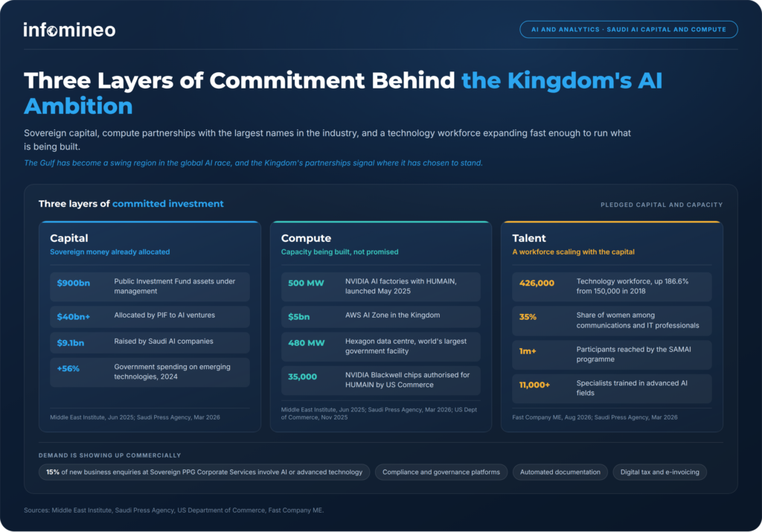This screenshot has height=532, width=762.
Task: Click the 'Sovereign capital, compute partnerships' paragraph
Action: (x=327, y=139)
